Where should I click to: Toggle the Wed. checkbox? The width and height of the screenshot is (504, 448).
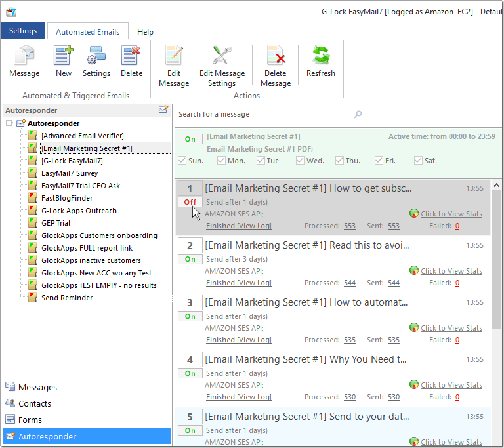(300, 160)
